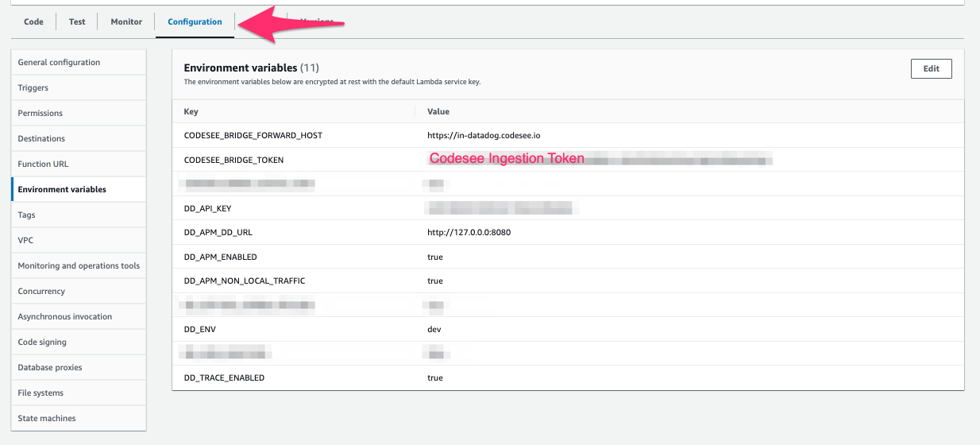980x445 pixels.
Task: Open VPC settings in sidebar
Action: coord(79,240)
